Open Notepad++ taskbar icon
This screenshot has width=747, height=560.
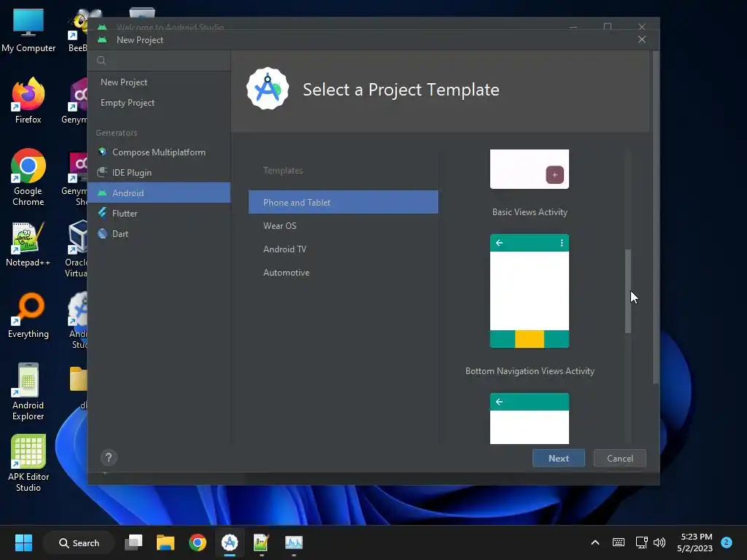[x=262, y=542]
